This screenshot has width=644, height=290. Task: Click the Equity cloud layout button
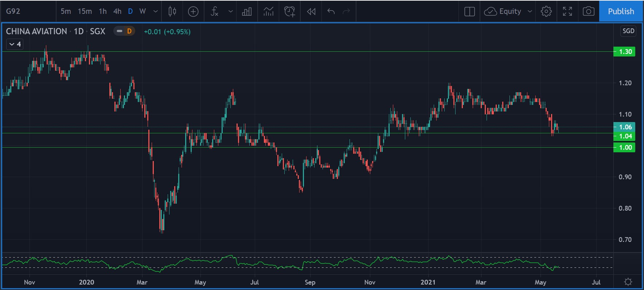(x=503, y=11)
